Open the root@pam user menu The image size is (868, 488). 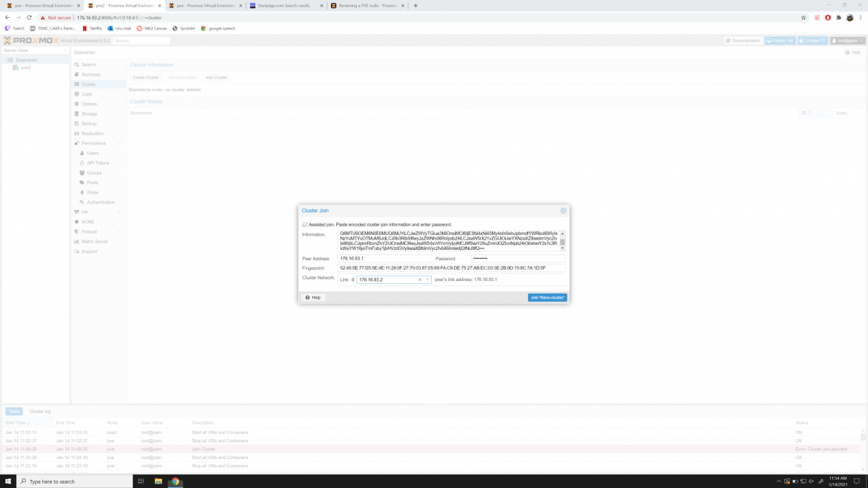(847, 40)
